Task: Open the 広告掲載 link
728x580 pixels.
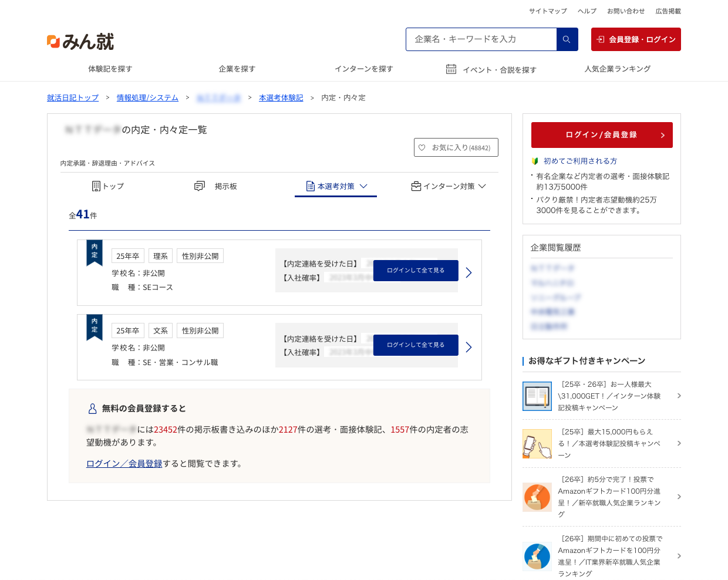Action: point(668,11)
